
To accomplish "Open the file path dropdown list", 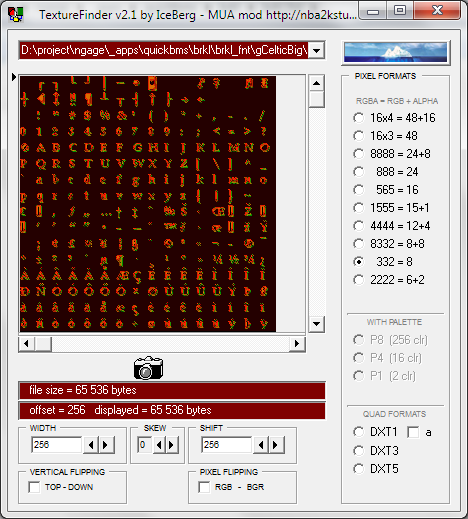I will tap(316, 51).
